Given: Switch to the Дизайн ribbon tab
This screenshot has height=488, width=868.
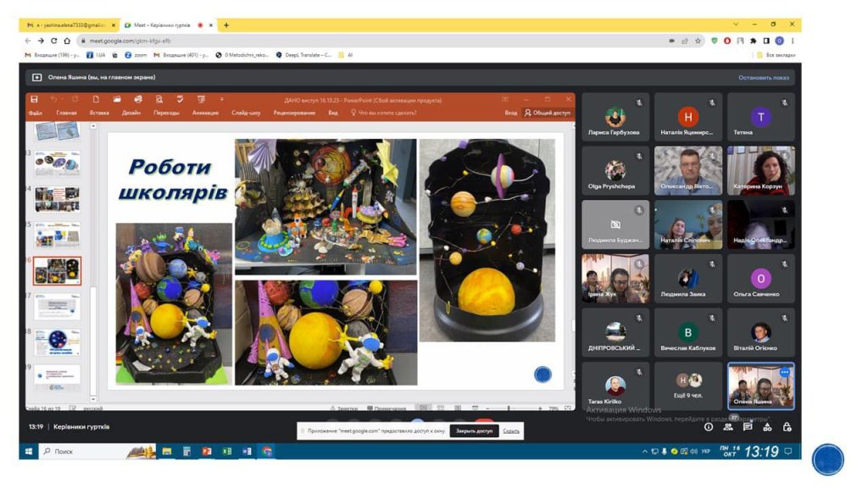Looking at the screenshot, I should [131, 113].
